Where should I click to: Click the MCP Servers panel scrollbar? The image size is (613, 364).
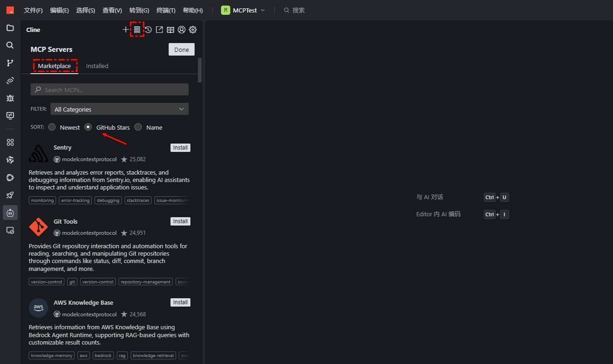200,70
